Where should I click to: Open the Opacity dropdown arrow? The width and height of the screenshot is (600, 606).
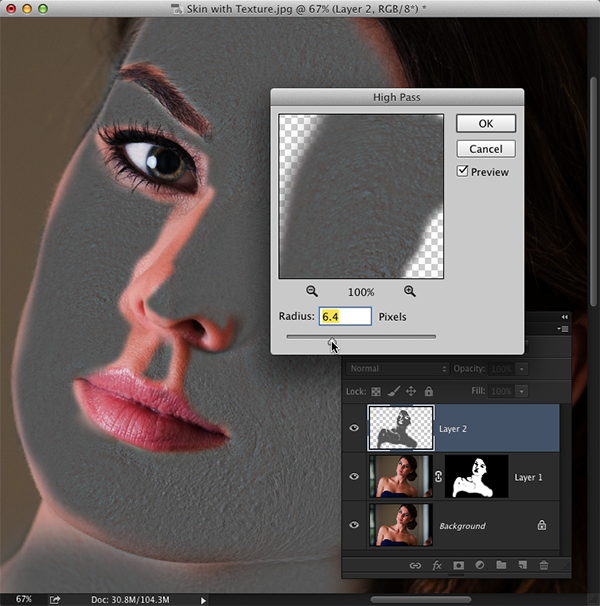coord(520,369)
